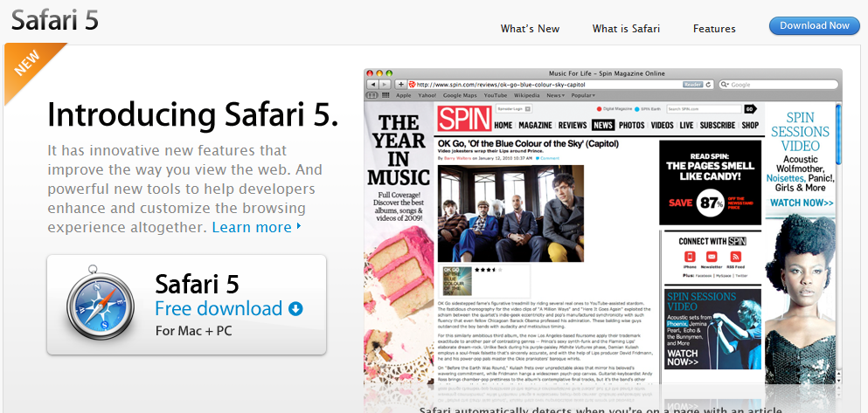Select highlighted NEWS tab in SPIN navigation
Screen dimensions: 868x413
point(603,126)
